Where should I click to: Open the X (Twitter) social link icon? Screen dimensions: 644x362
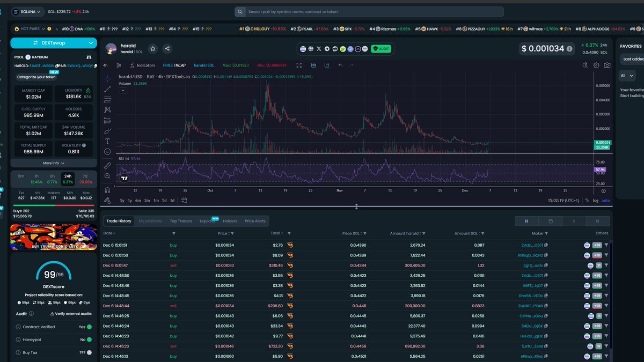tap(319, 49)
